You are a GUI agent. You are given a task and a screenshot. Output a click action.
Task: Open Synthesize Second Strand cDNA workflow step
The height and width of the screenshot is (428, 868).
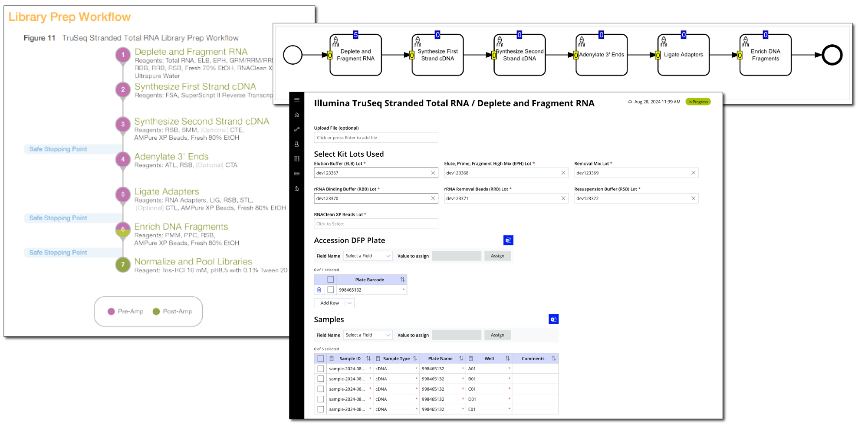pos(519,55)
